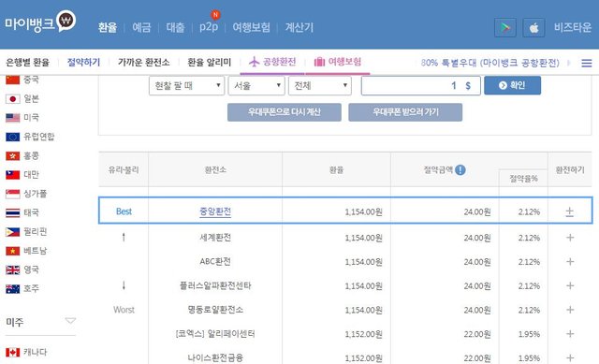Open the 계산기 menu
Image resolution: width=599 pixels, height=364 pixels.
[x=299, y=27]
